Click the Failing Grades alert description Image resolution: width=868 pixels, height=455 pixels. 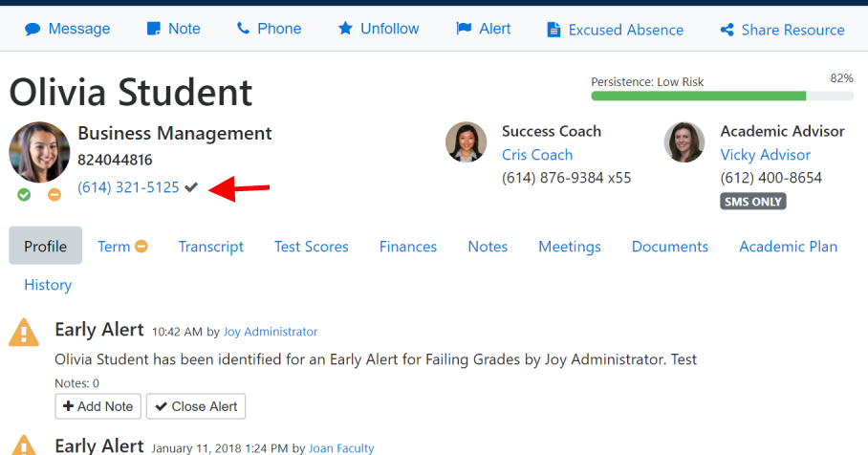pyautogui.click(x=376, y=359)
